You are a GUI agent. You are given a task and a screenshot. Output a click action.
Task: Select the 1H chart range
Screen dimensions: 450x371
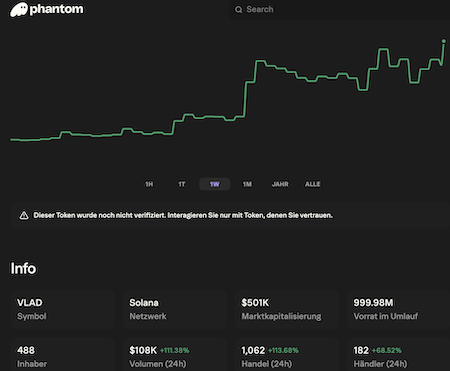(149, 184)
